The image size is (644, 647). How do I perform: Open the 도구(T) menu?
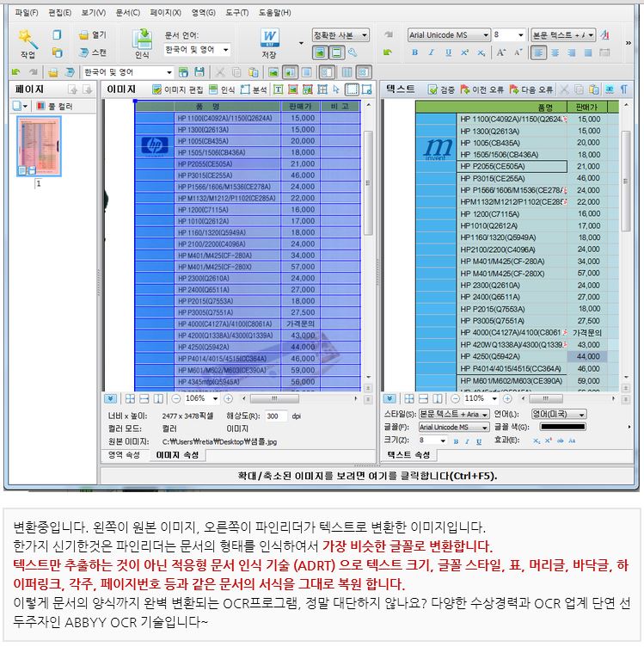[x=237, y=13]
